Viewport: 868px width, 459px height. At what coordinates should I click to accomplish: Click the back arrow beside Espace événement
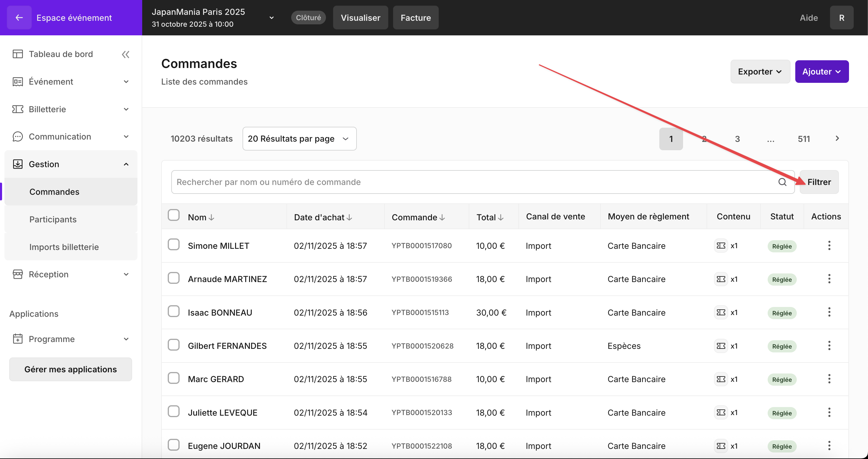[19, 18]
